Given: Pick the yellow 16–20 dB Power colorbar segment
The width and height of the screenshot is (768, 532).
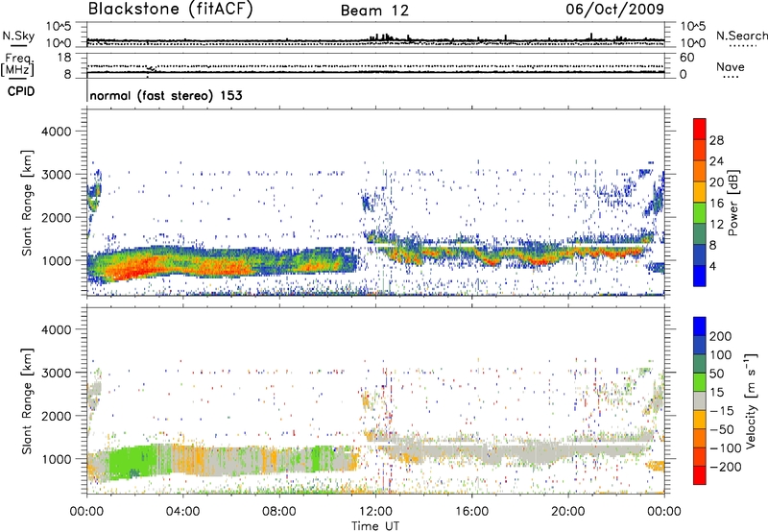Looking at the screenshot, I should [700, 192].
